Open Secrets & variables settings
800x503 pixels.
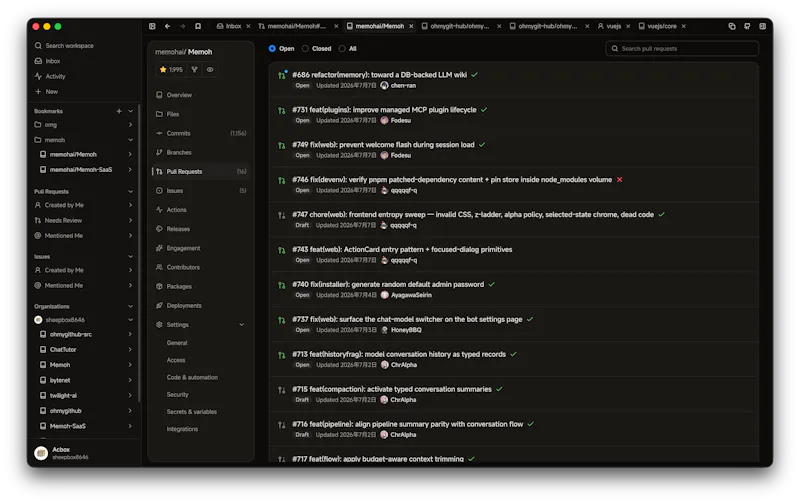(x=191, y=412)
